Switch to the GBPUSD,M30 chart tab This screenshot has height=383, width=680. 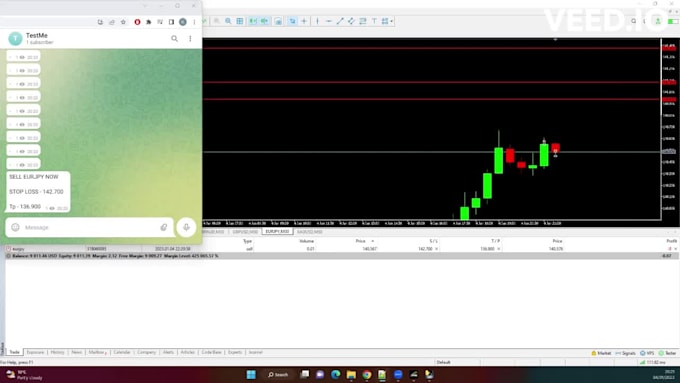point(245,232)
